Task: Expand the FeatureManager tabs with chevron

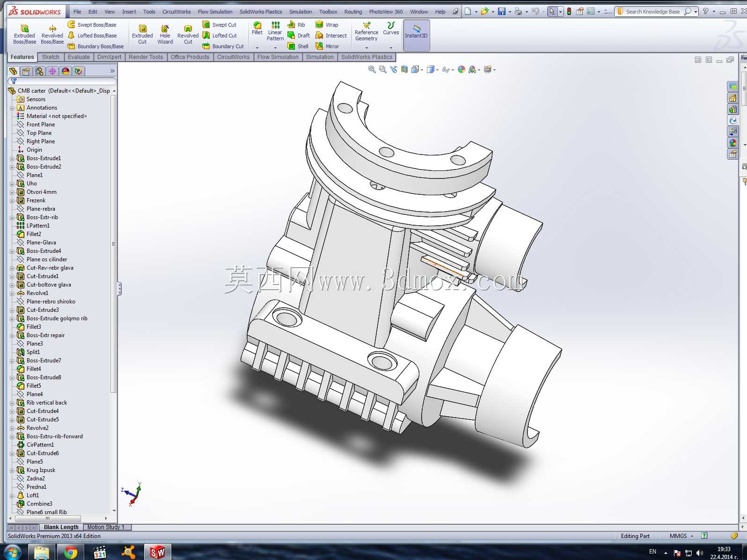Action: pyautogui.click(x=112, y=71)
